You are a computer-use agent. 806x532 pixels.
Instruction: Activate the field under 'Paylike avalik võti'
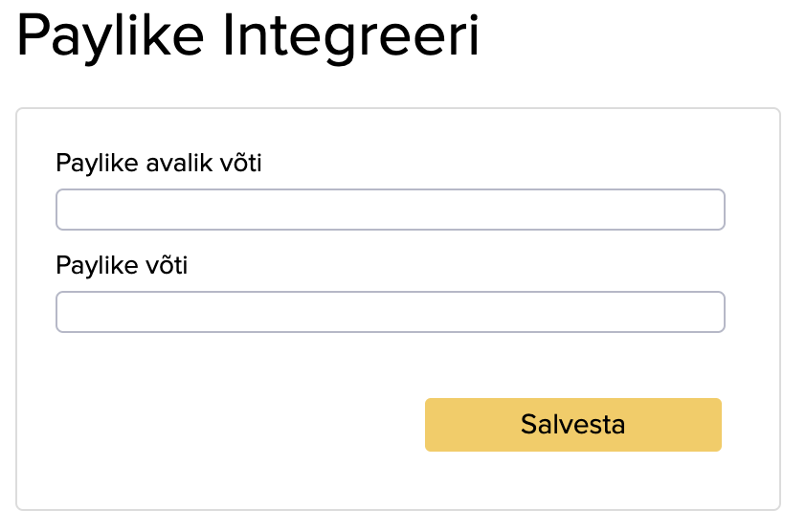point(390,210)
